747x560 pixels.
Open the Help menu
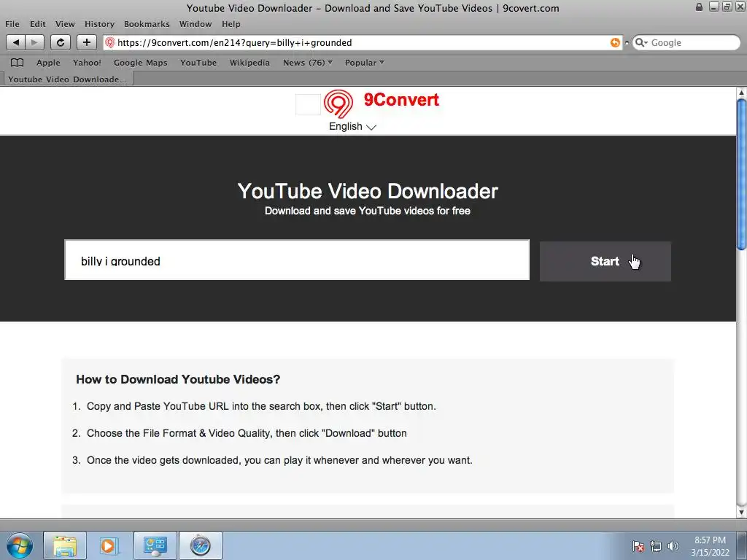[231, 24]
